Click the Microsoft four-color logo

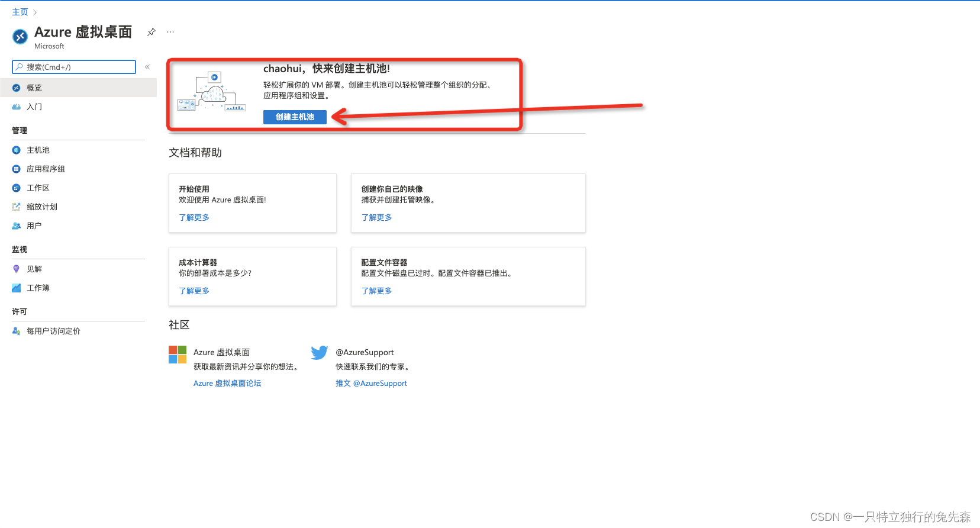coord(178,355)
